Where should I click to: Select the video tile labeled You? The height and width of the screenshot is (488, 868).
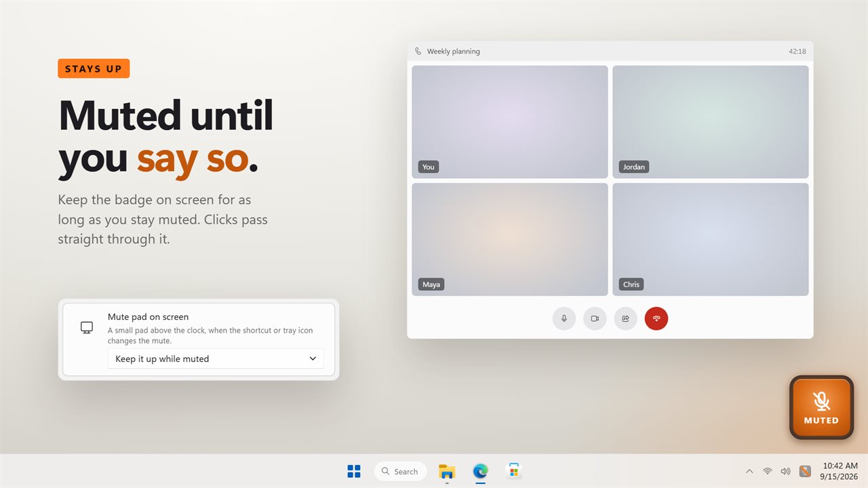pyautogui.click(x=510, y=122)
